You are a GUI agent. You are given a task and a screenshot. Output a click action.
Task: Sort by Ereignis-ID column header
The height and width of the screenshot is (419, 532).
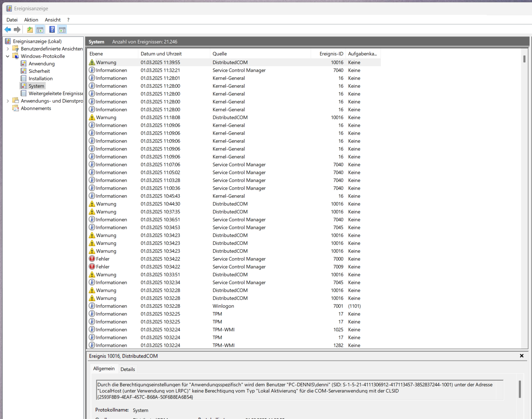click(x=328, y=54)
